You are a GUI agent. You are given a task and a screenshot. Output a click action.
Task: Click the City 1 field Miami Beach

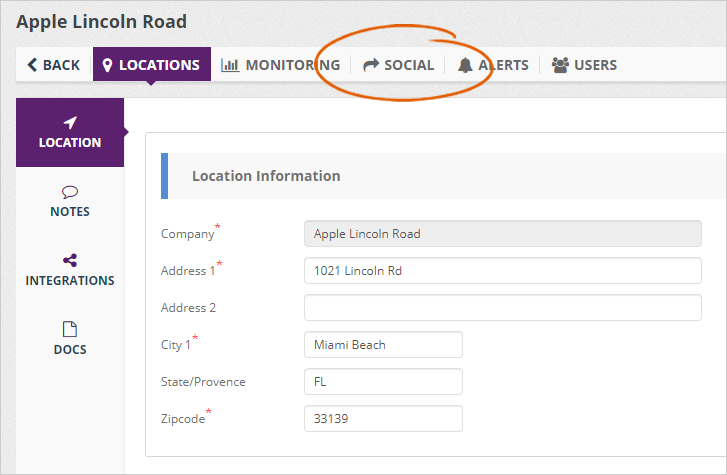click(x=383, y=345)
